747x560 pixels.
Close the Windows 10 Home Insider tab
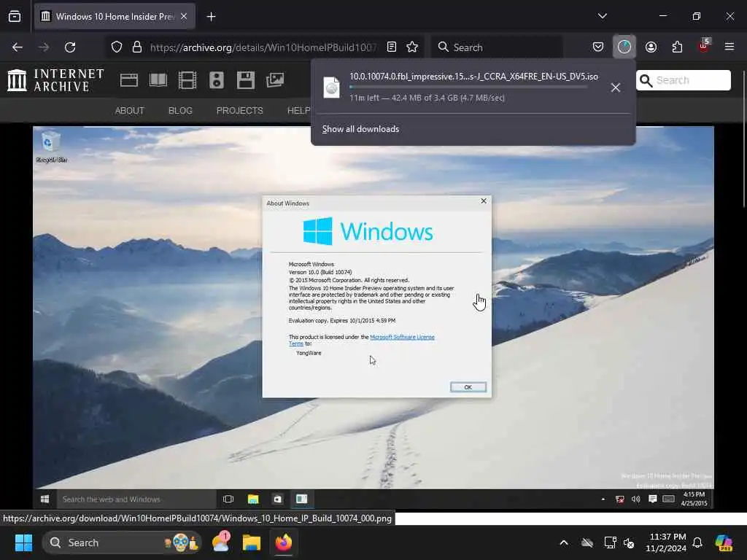(x=184, y=16)
